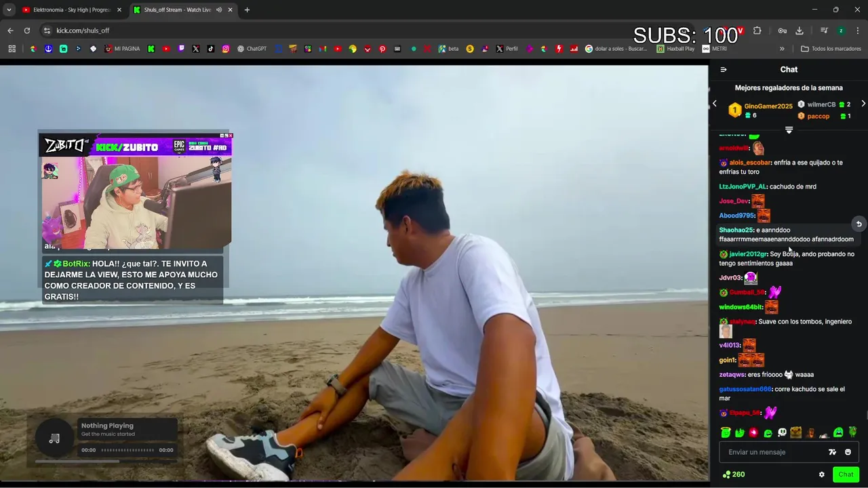Insert the green frog emote at row end

pyautogui.click(x=852, y=432)
